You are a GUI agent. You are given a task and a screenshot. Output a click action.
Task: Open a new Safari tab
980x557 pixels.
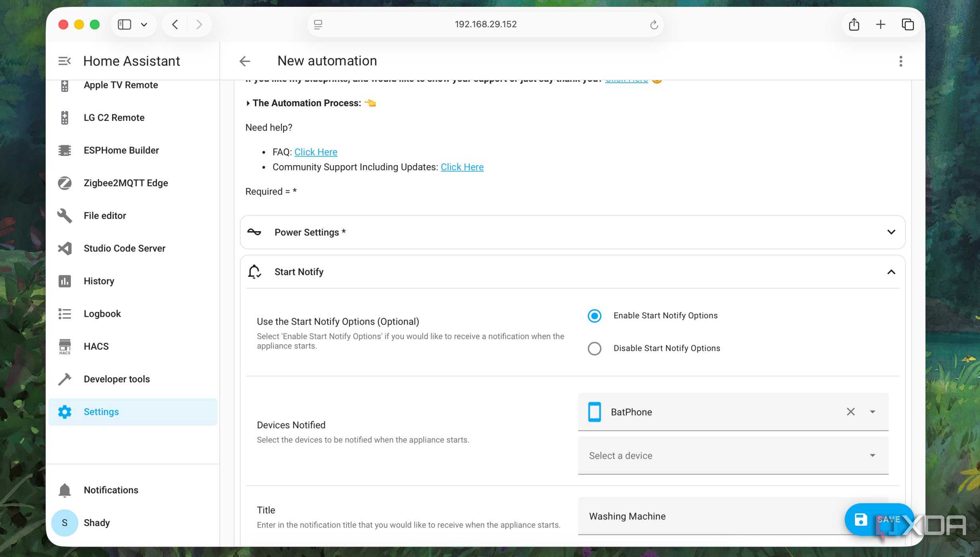pos(880,24)
